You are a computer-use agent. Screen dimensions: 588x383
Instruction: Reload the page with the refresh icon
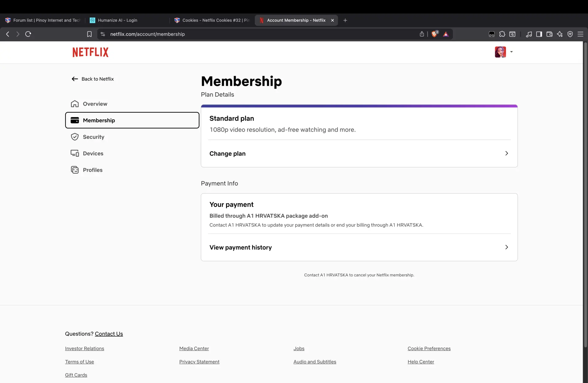tap(28, 34)
